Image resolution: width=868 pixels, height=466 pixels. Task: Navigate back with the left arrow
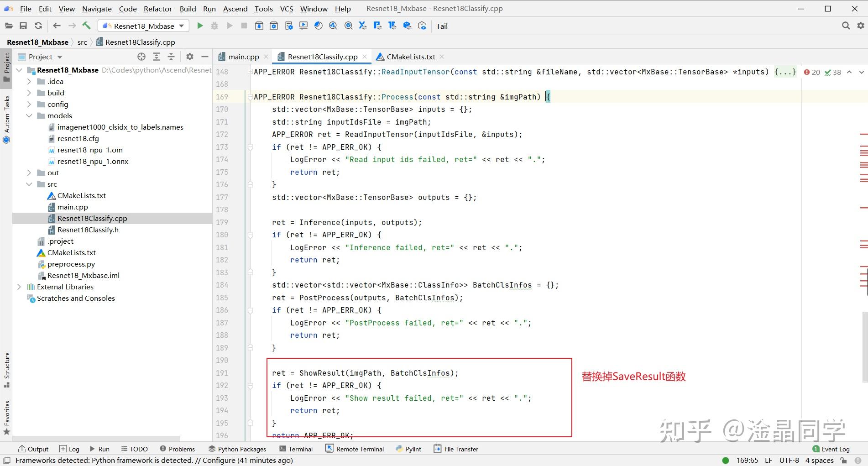click(57, 26)
